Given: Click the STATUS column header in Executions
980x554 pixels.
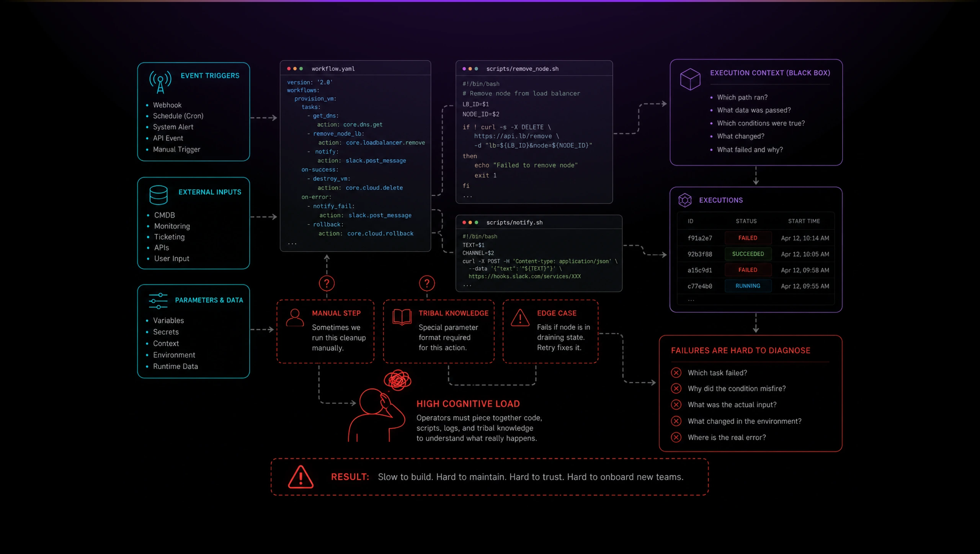Looking at the screenshot, I should 746,221.
